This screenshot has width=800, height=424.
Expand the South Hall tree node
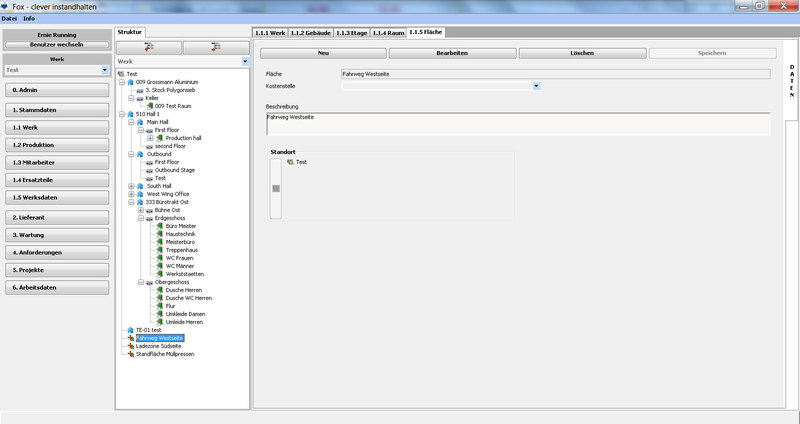point(131,186)
